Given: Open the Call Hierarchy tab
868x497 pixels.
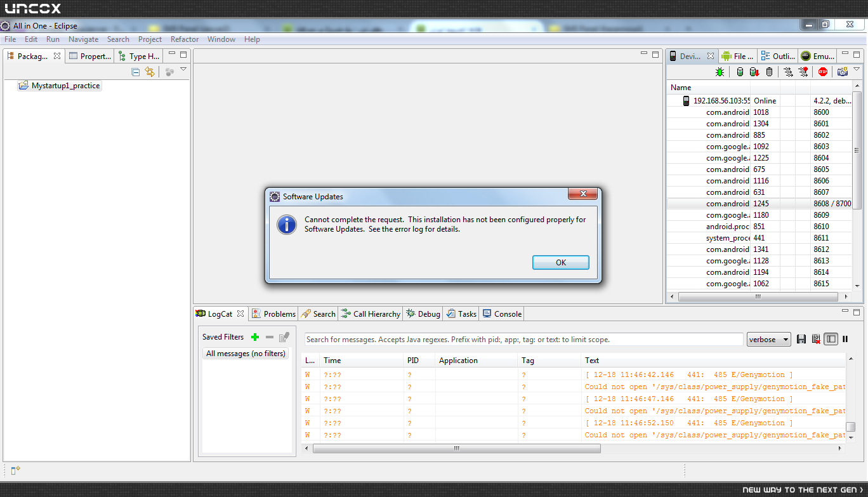Looking at the screenshot, I should click(x=371, y=314).
